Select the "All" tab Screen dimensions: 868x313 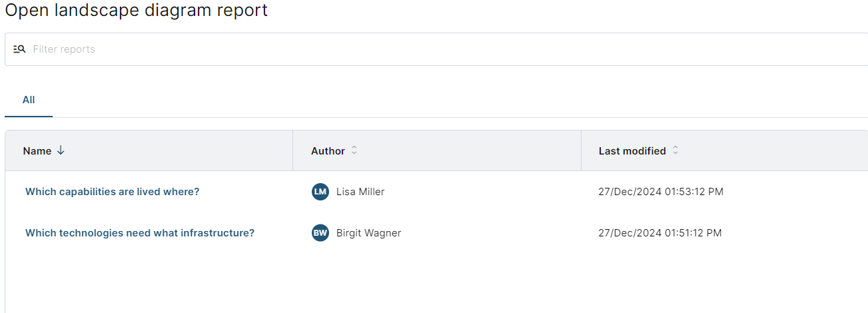[29, 100]
